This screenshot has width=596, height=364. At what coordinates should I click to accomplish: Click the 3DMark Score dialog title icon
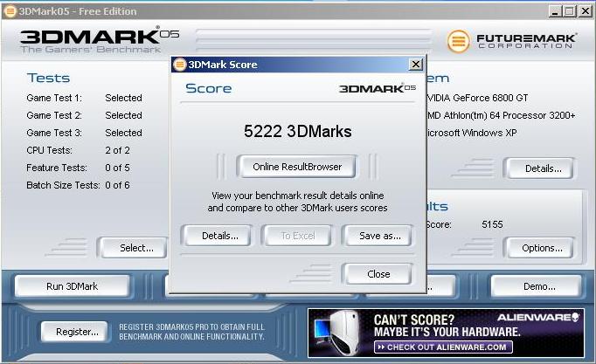tap(179, 65)
